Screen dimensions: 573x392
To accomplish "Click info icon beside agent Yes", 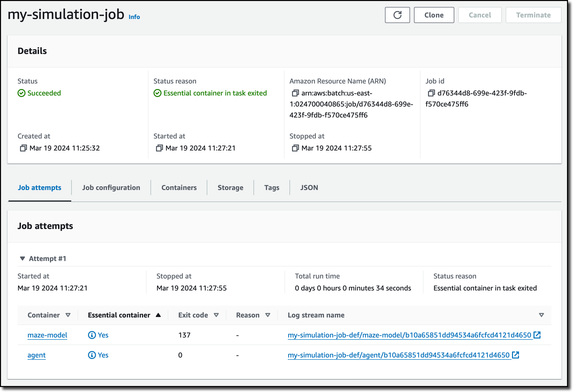I will pyautogui.click(x=92, y=355).
